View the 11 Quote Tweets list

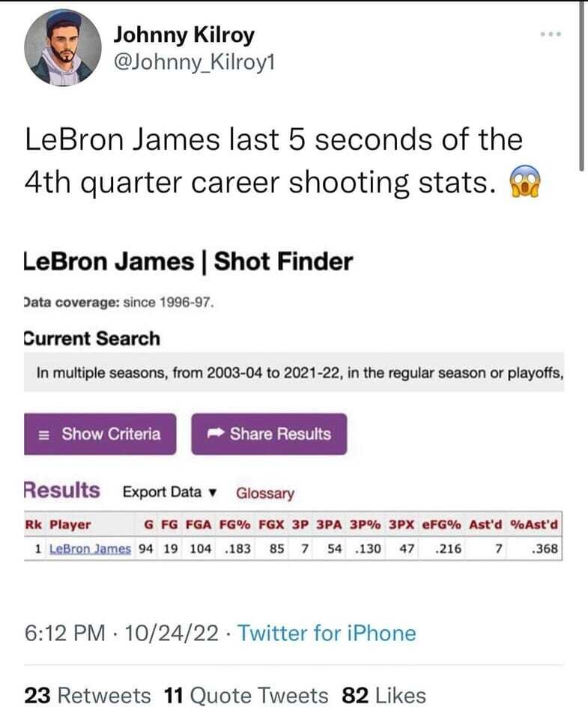tap(246, 695)
